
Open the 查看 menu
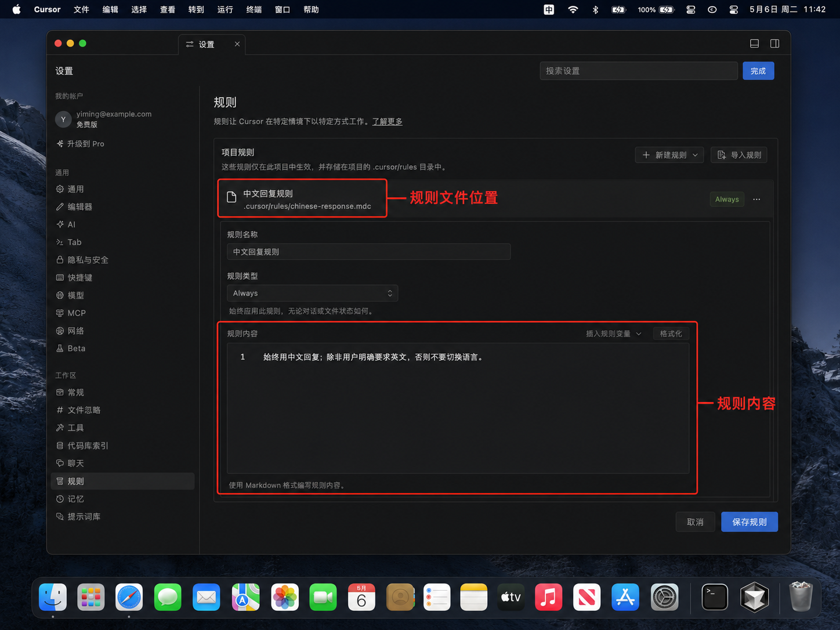(168, 9)
